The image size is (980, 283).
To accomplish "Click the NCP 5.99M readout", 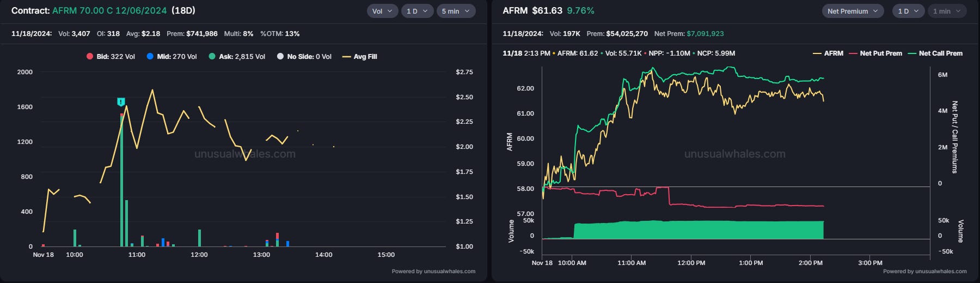I will [716, 53].
